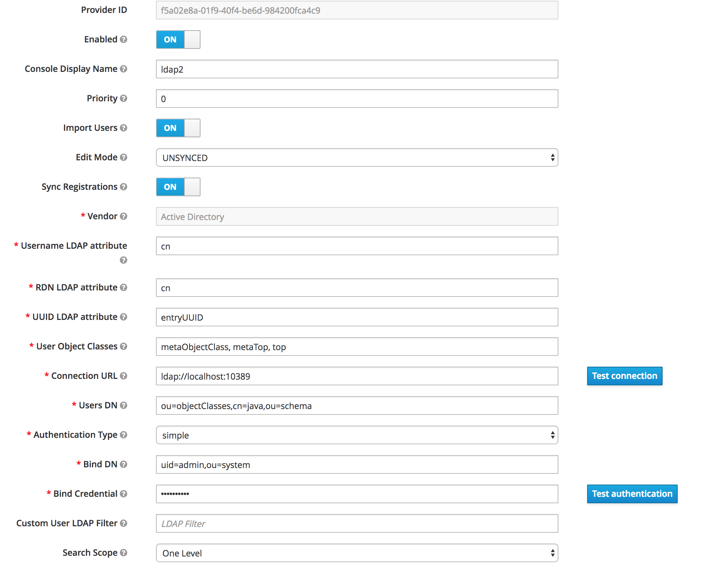
Task: Toggle the Sync Registrations switch
Action: [178, 187]
